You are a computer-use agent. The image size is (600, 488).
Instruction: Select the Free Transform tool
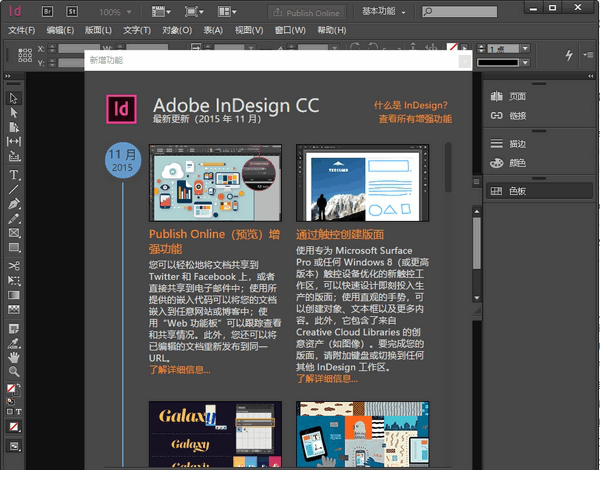[14, 280]
